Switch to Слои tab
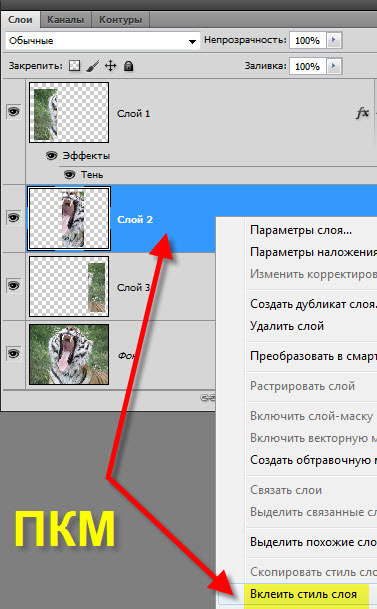This screenshot has height=609, width=377. (20, 19)
